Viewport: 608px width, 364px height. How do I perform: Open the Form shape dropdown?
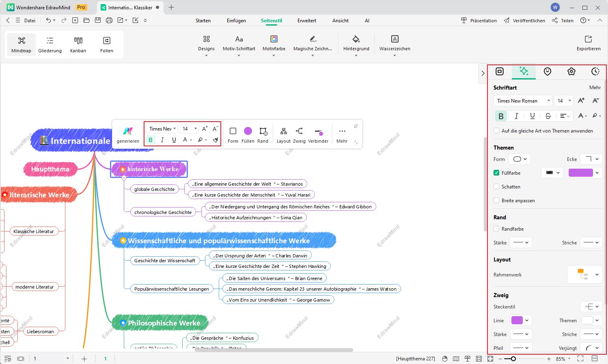tap(520, 159)
